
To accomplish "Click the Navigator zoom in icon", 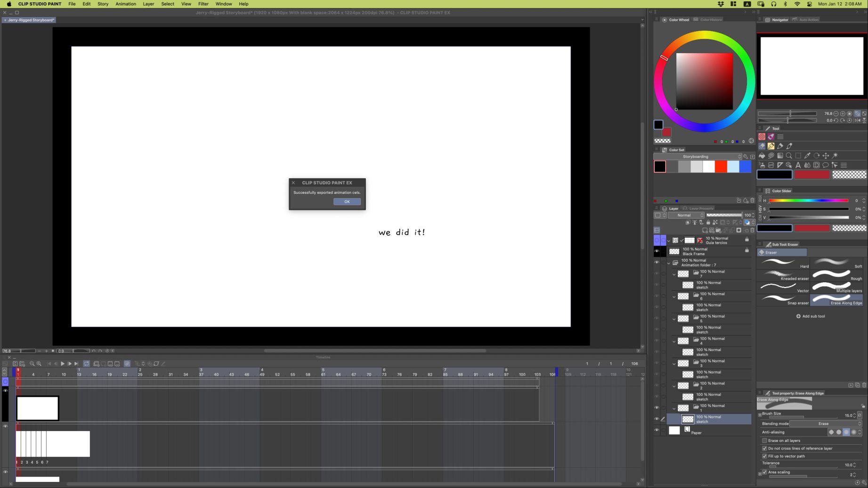I will [843, 113].
